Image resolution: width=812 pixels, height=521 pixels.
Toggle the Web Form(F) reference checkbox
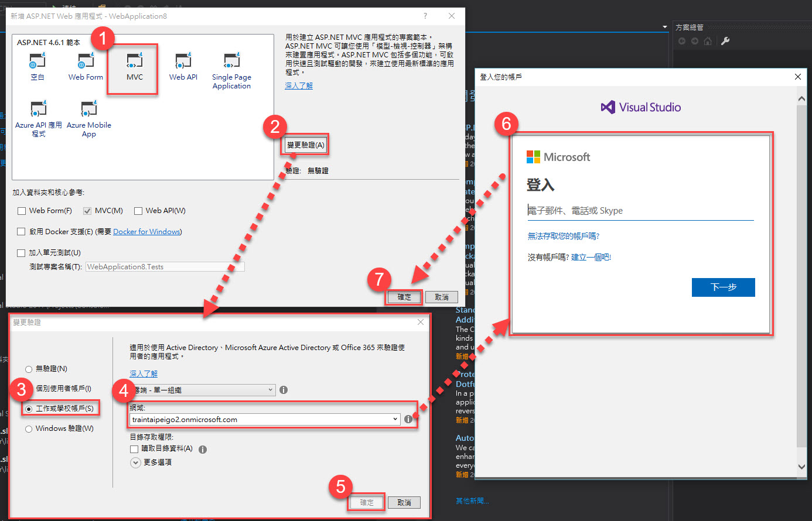[22, 211]
